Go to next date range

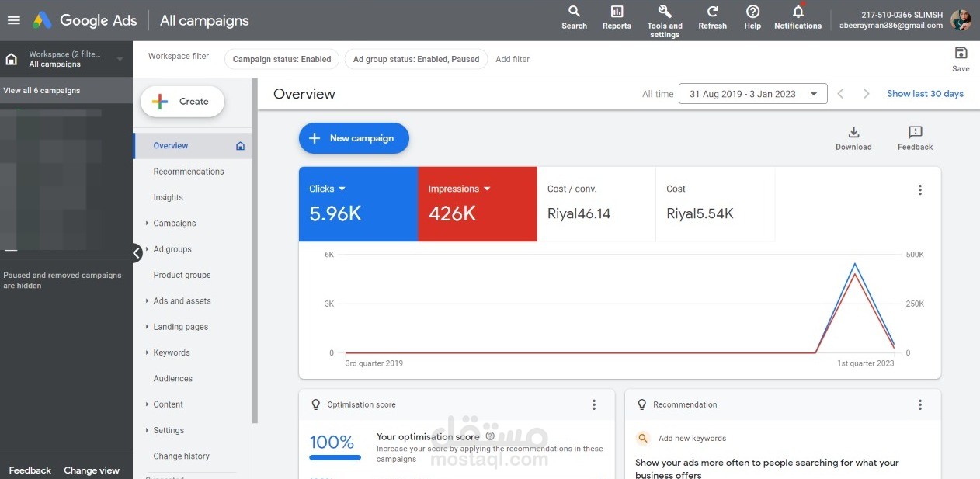point(866,94)
